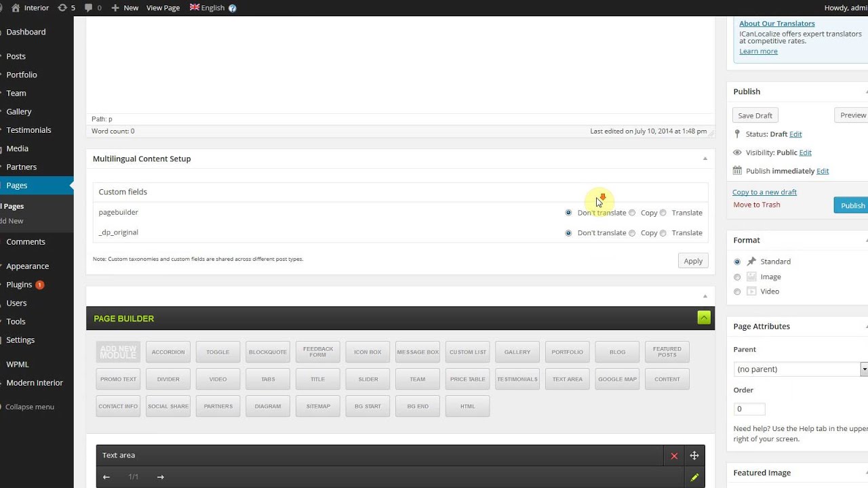Open the Parent page dropdown
The height and width of the screenshot is (488, 868).
point(800,369)
